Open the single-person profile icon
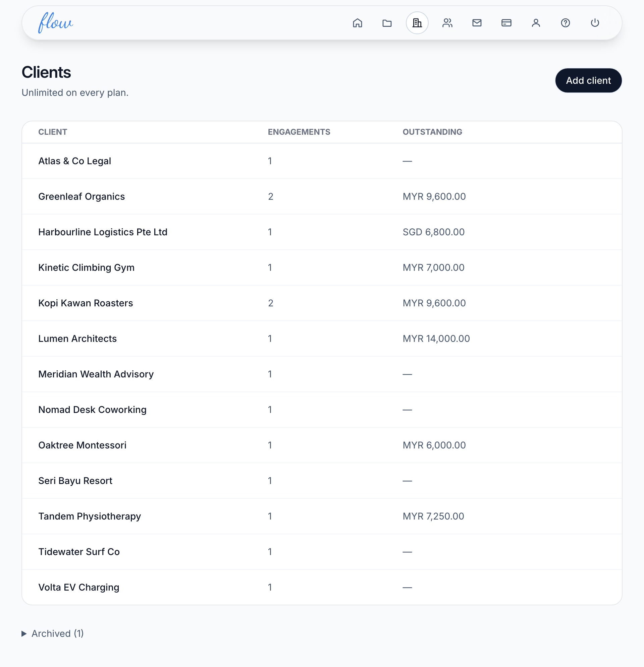Viewport: 644px width, 667px height. pos(536,23)
